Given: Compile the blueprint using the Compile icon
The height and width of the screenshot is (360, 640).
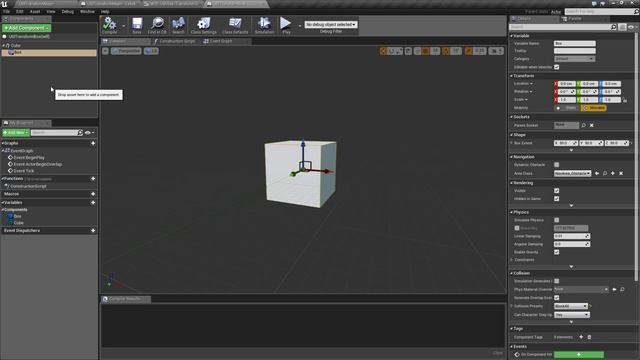Looking at the screenshot, I should click(109, 24).
